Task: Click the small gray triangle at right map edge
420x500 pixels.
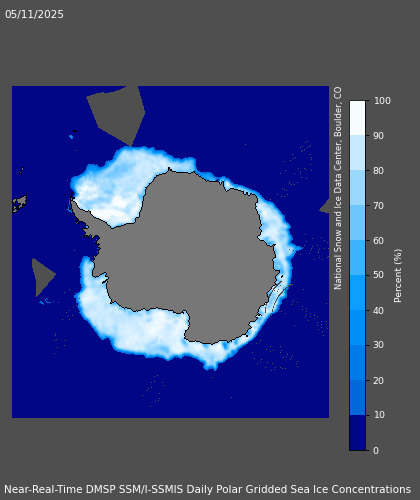Action: point(325,206)
